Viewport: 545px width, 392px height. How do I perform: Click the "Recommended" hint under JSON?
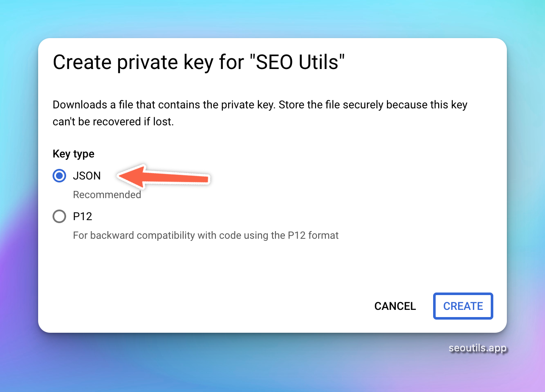107,195
